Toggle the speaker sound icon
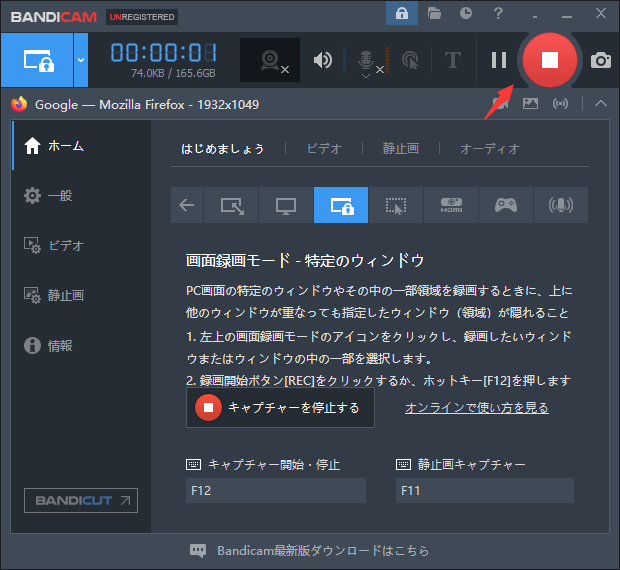 click(323, 60)
